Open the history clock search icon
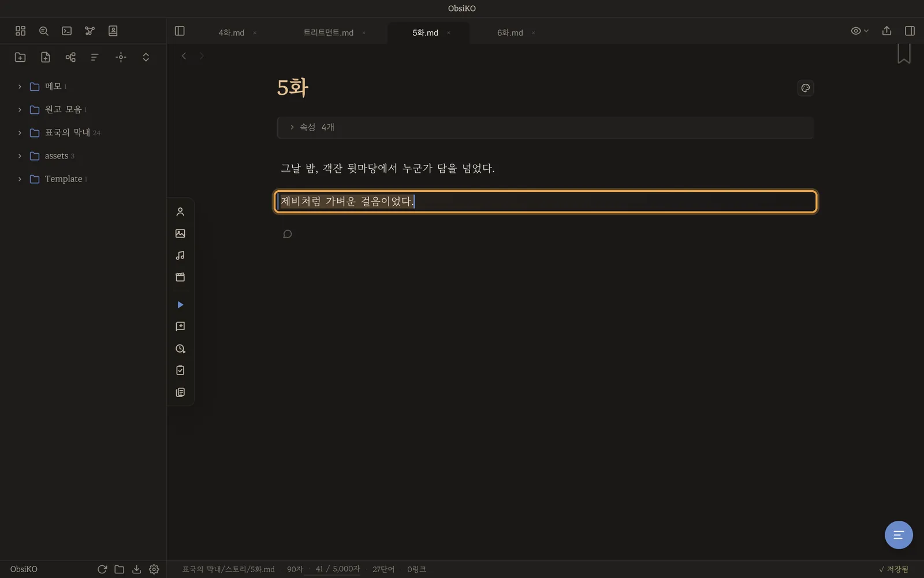 (180, 349)
